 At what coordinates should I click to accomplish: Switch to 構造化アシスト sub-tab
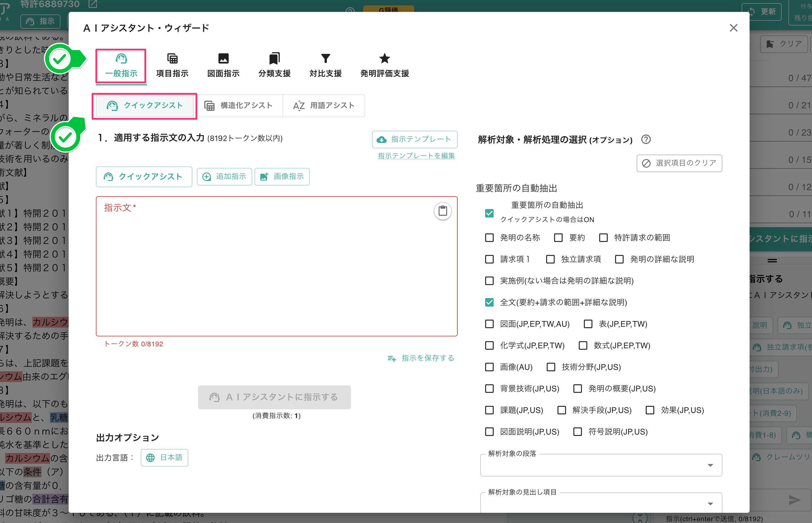(x=239, y=106)
